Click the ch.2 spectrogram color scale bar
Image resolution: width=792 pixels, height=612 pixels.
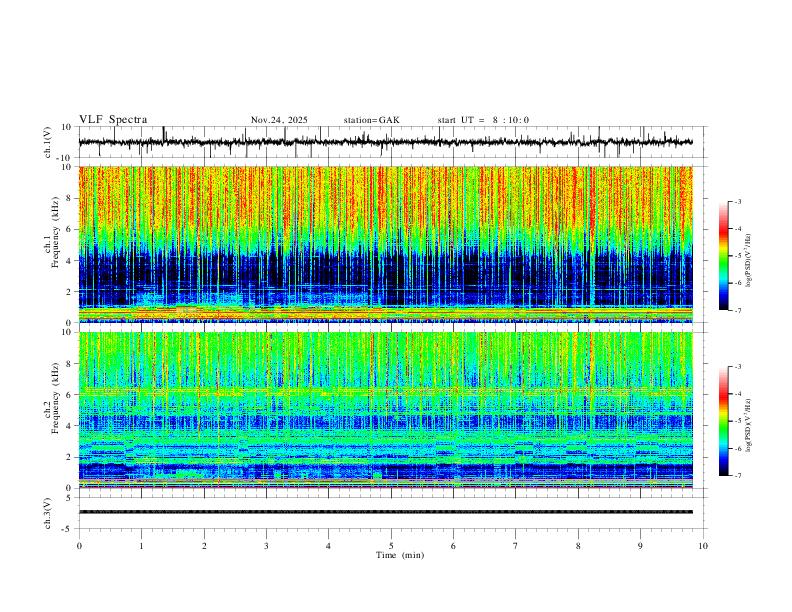(x=724, y=421)
